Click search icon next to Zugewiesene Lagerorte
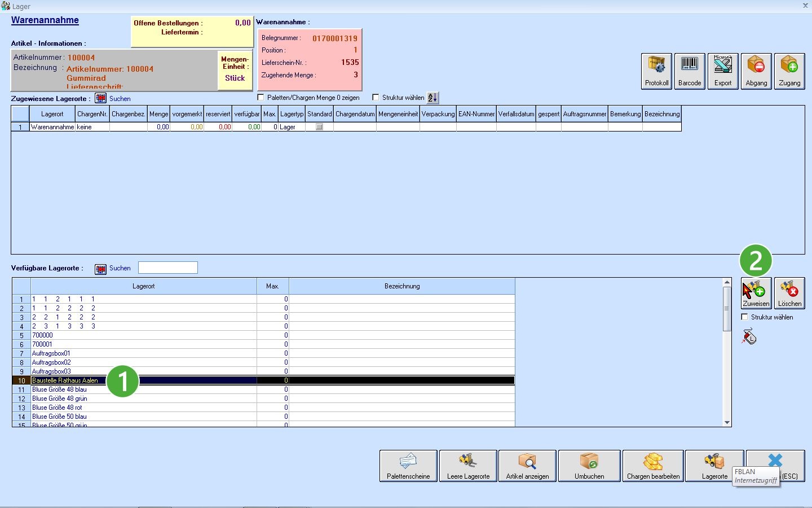Viewport: 812px width, 508px height. tap(100, 98)
